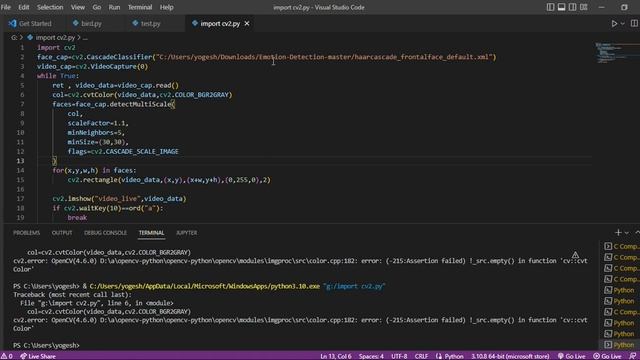Open Go Live with the circle icon
This screenshot has width=640, height=360.
tap(607, 356)
